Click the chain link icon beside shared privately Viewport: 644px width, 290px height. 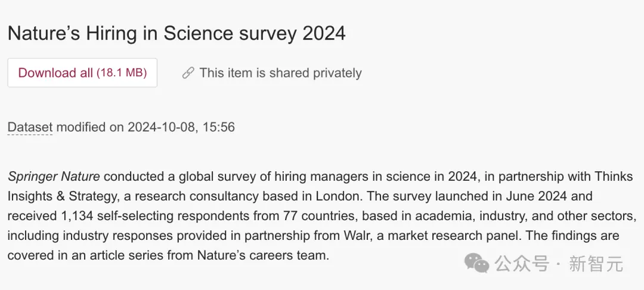coord(188,73)
